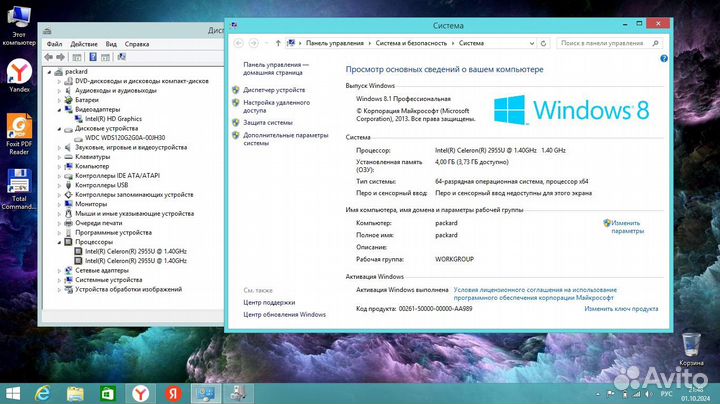Open Windows Store from the taskbar
The width and height of the screenshot is (720, 404).
coord(108,393)
